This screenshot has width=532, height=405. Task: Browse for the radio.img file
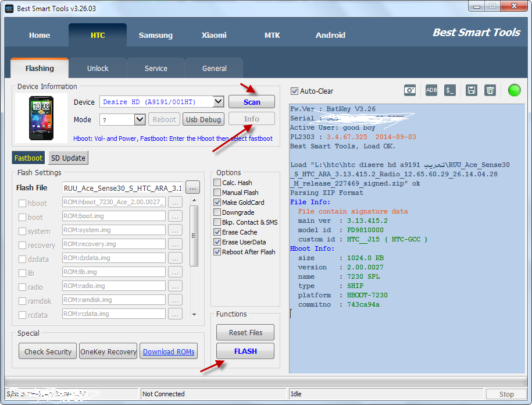[175, 286]
